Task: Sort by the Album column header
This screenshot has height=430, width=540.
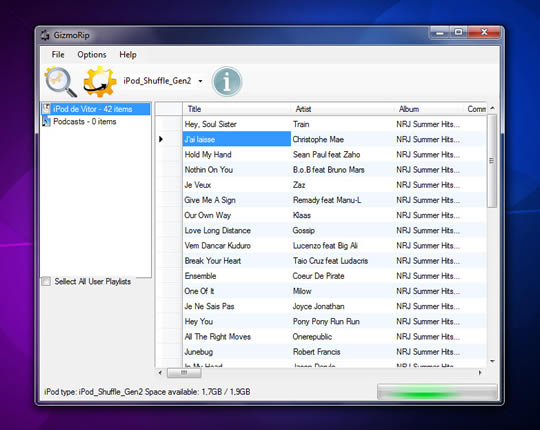Action: tap(429, 109)
